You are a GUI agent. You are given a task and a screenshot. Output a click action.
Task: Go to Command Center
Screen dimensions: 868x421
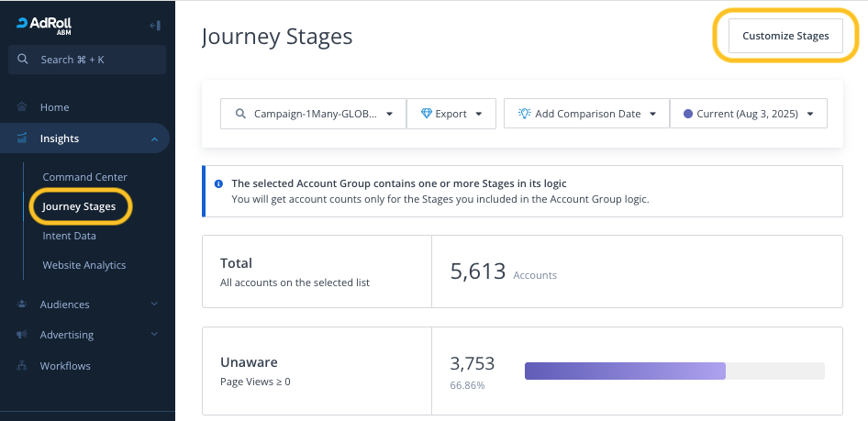(84, 177)
